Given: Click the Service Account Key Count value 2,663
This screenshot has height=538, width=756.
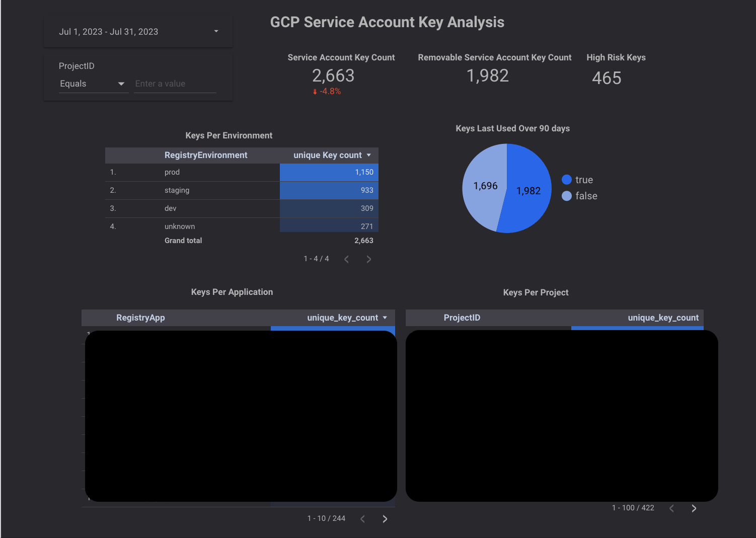Looking at the screenshot, I should (x=333, y=76).
